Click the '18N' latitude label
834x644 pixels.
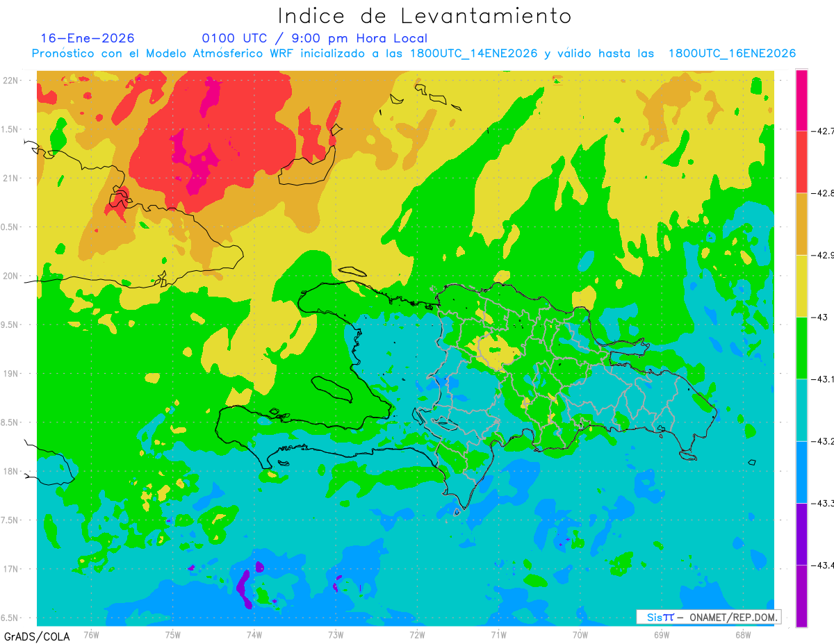coord(11,471)
